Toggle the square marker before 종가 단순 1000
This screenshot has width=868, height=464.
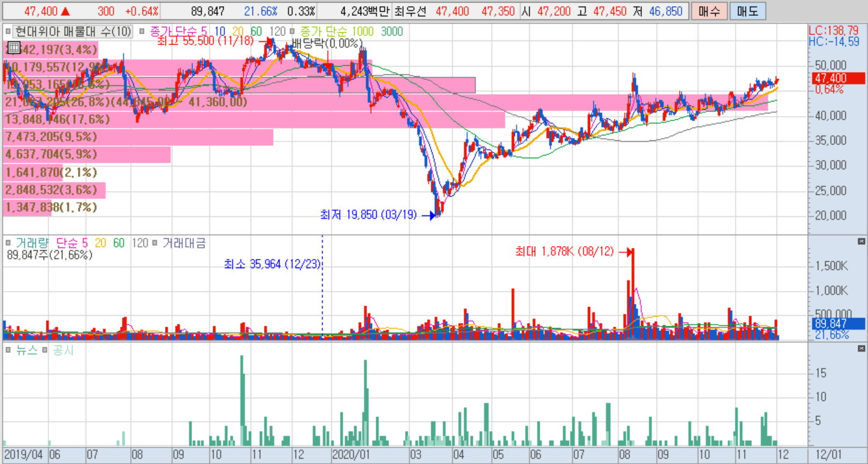pos(293,30)
